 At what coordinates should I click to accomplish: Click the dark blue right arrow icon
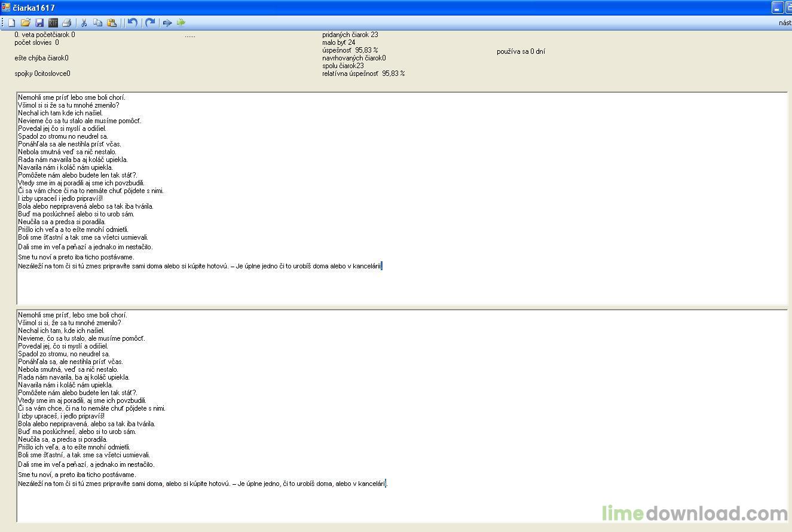click(x=167, y=23)
